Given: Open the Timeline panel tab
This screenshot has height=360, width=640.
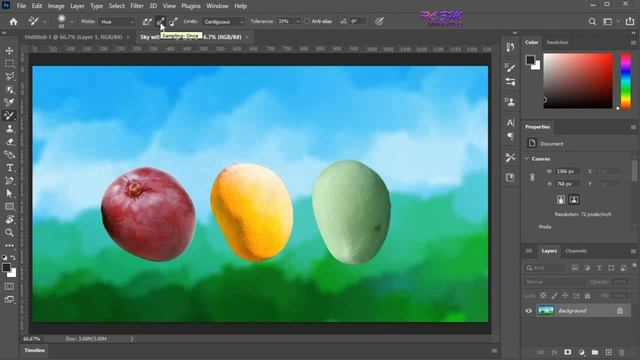Looking at the screenshot, I should pyautogui.click(x=34, y=351).
